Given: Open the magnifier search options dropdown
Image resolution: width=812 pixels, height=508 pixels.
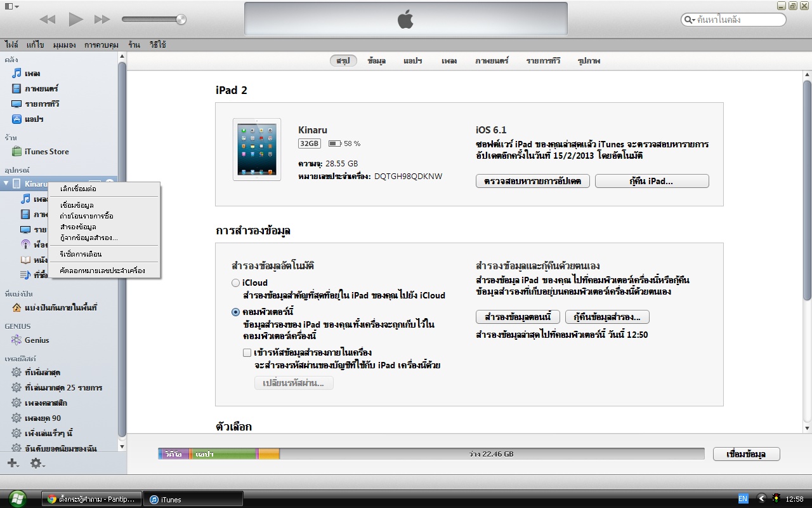Looking at the screenshot, I should [x=689, y=20].
